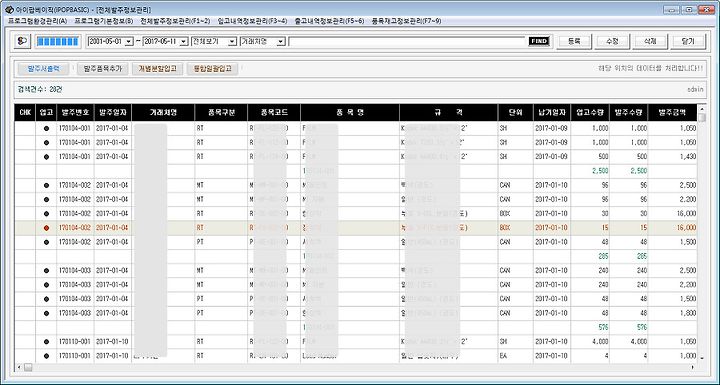Open the end date 2017-05-11 dropdown
Viewport: 720px width, 385px height.
tap(184, 41)
